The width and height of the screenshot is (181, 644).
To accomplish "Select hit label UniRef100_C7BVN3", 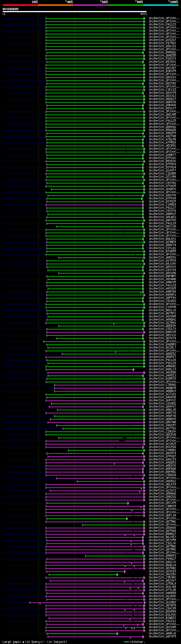I will 162,385.
